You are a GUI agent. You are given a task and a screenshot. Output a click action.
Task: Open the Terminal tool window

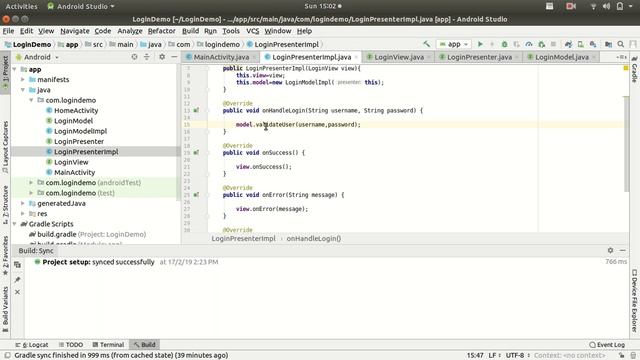(108, 345)
